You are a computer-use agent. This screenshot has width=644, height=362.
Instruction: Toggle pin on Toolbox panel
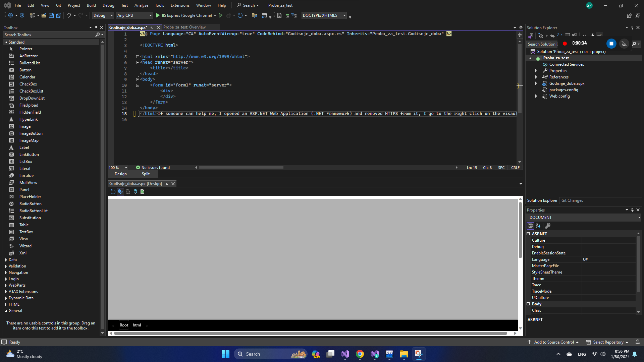coord(96,28)
